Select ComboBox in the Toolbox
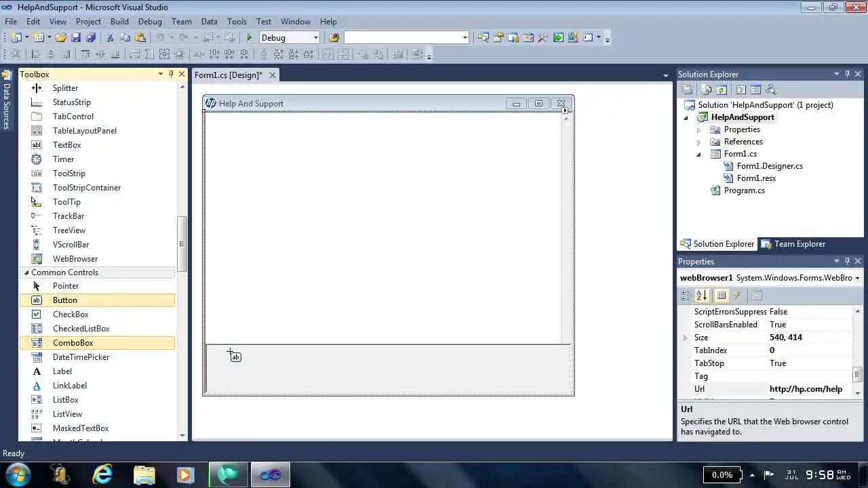 97,343
